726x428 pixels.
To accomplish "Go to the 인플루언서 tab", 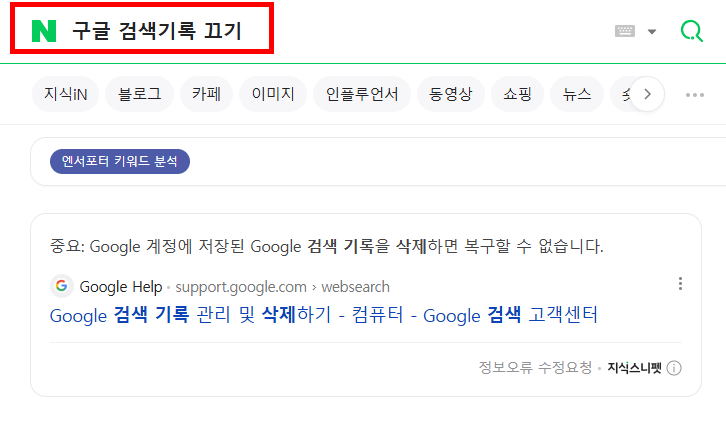I will 362,94.
